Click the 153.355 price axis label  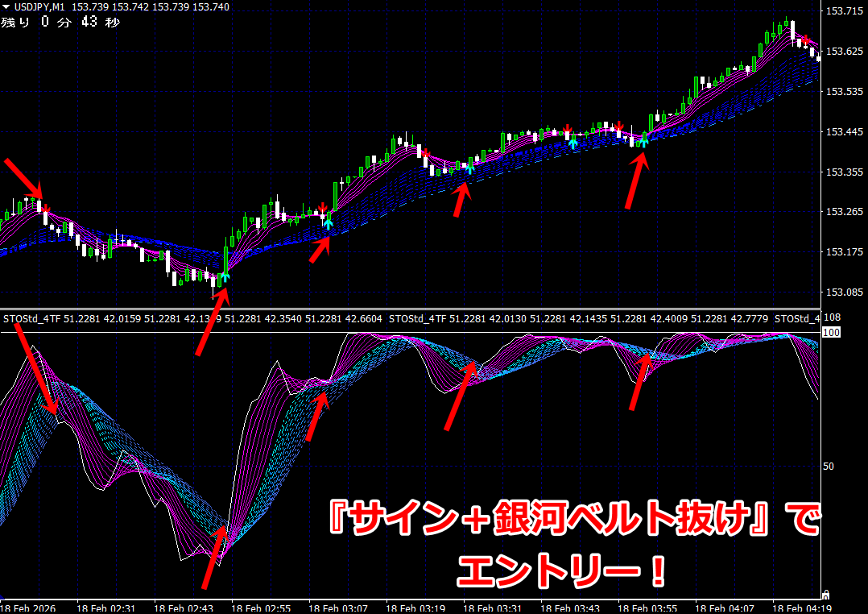tap(844, 172)
